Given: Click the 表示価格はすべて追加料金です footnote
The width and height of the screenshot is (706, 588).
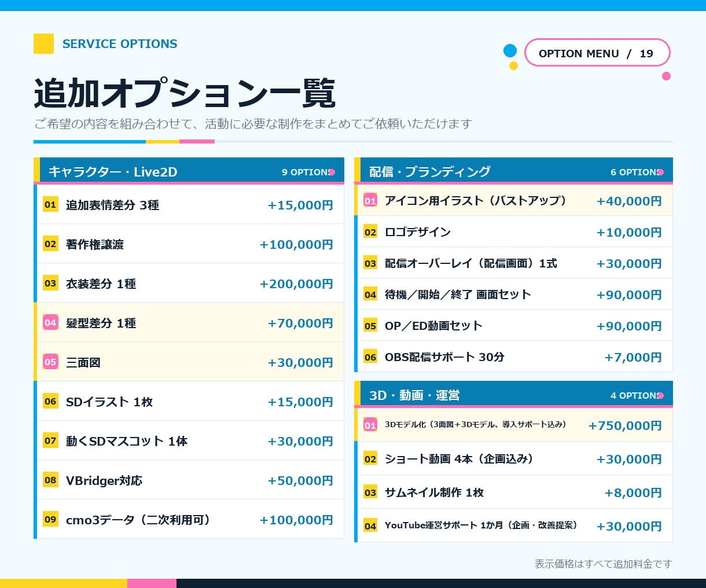Looking at the screenshot, I should pos(603,564).
